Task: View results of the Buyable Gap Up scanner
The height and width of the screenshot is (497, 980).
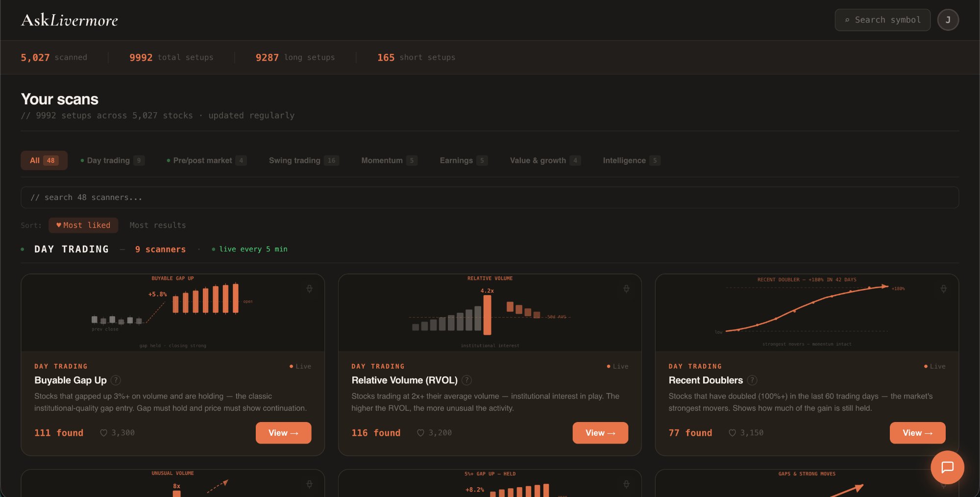Action: click(283, 433)
